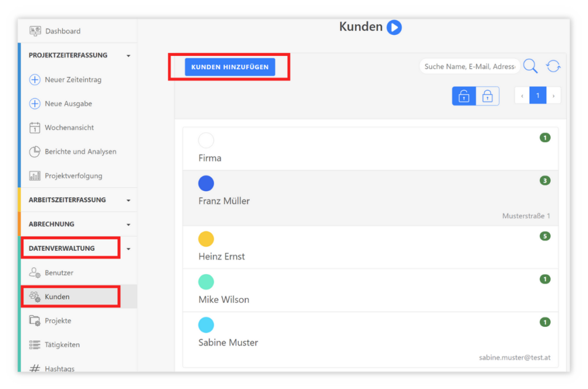
Task: Click the play icon beside Kunden title
Action: click(x=394, y=27)
